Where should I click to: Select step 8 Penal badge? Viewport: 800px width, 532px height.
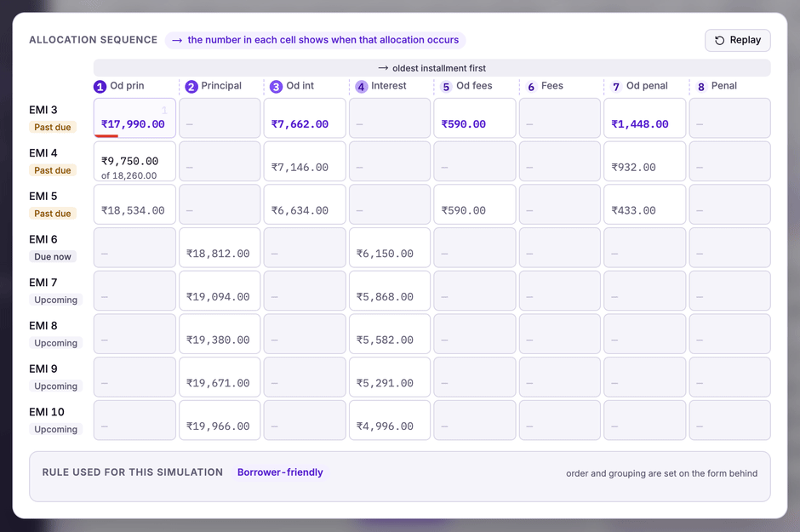[x=701, y=87]
